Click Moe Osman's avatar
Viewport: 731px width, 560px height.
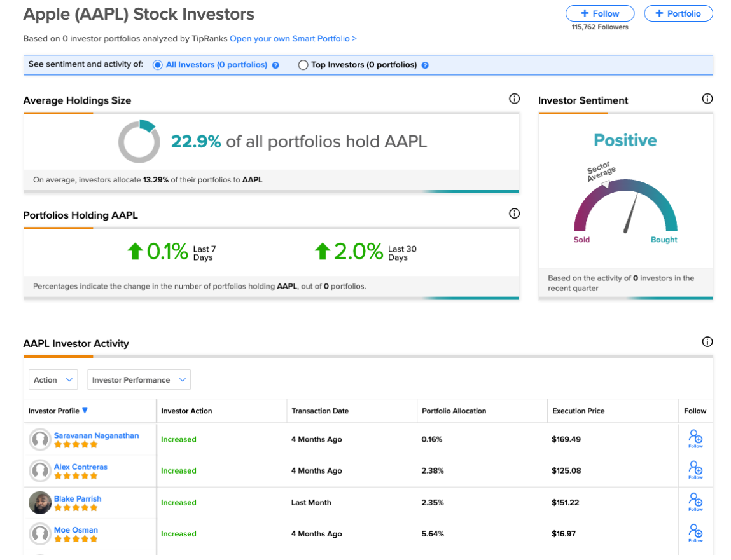tap(40, 534)
